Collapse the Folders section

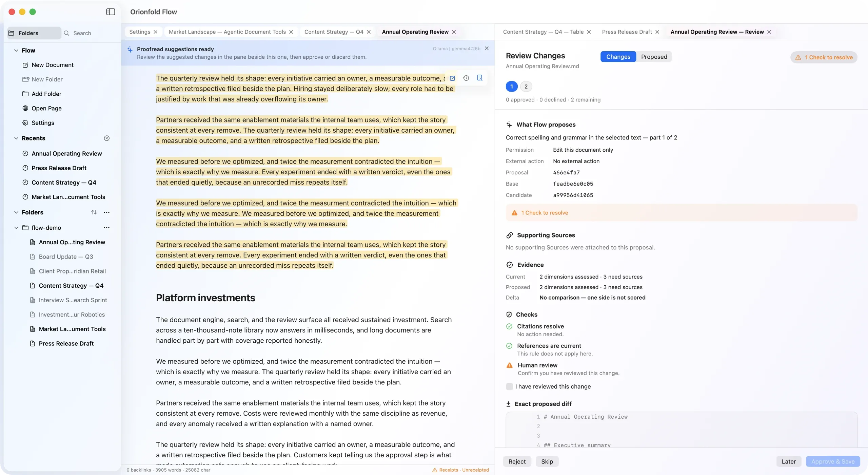click(16, 212)
